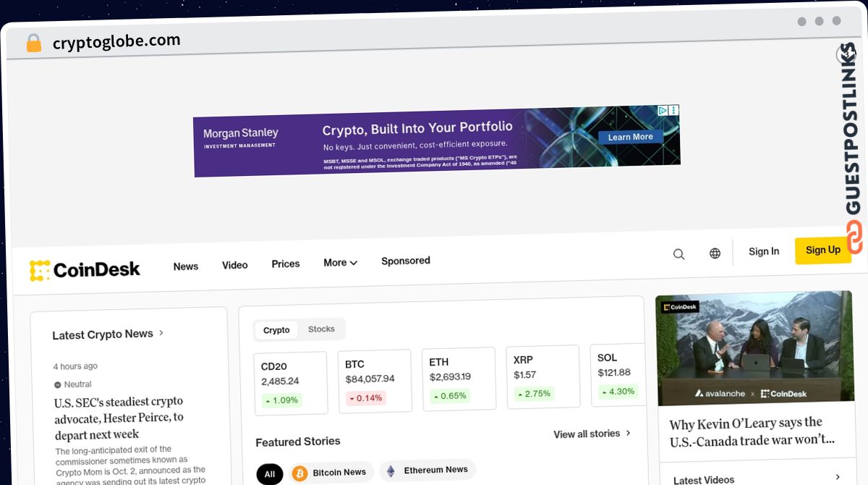Click the BTC -0.14% change badge
868x485 pixels.
click(x=367, y=398)
